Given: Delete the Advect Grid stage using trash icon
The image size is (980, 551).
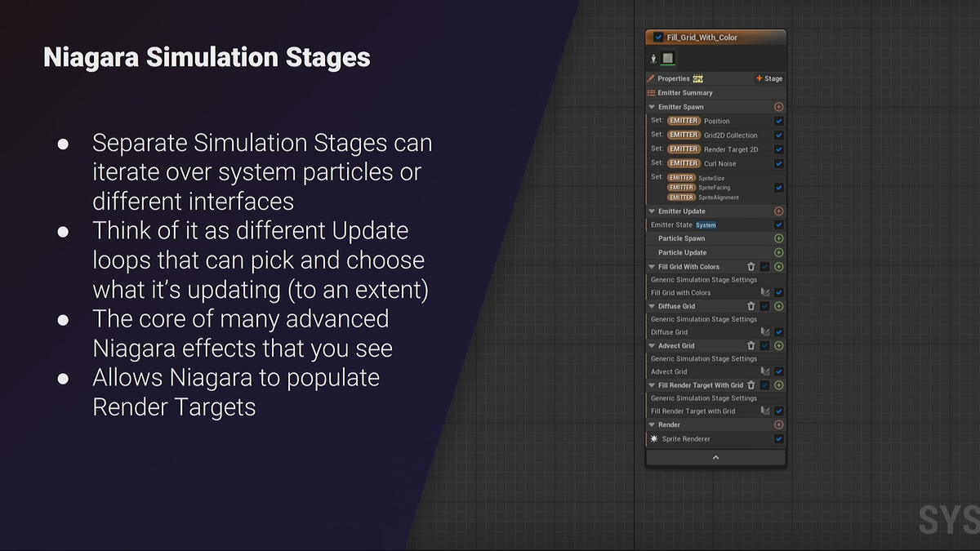Looking at the screenshot, I should click(x=751, y=345).
